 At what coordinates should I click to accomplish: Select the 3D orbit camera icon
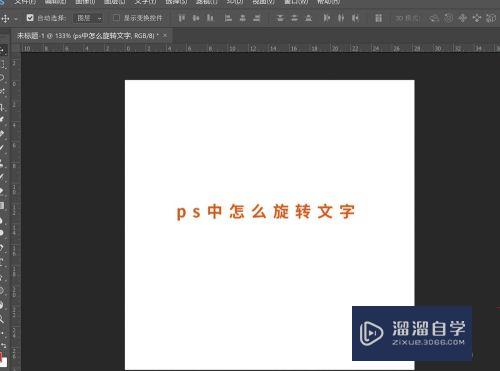click(x=434, y=18)
